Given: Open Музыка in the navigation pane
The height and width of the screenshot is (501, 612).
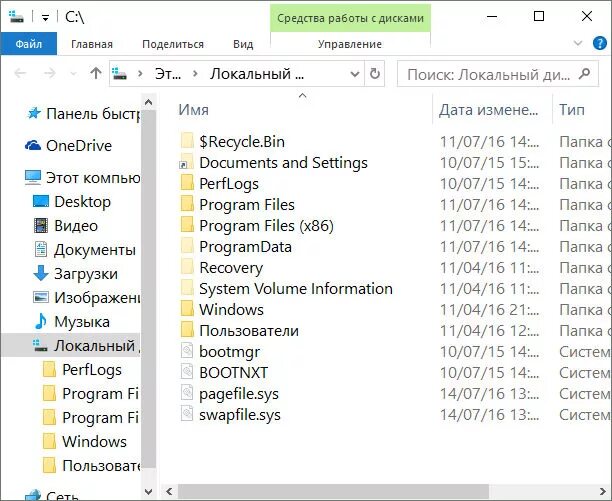Looking at the screenshot, I should coord(72,322).
